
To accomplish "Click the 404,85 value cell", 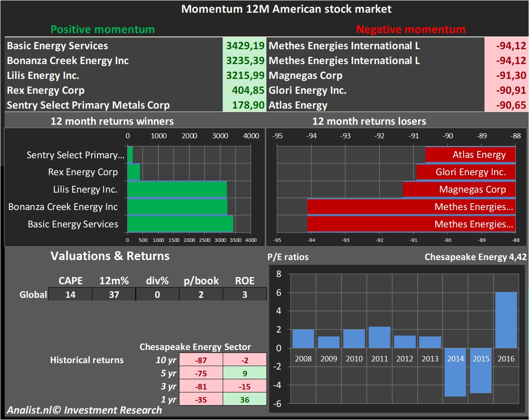I will (245, 90).
